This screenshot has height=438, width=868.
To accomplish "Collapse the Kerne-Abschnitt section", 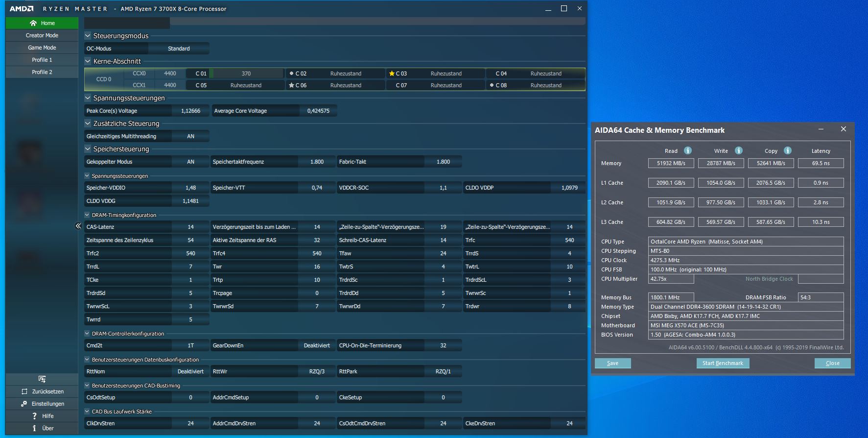I will (x=88, y=61).
